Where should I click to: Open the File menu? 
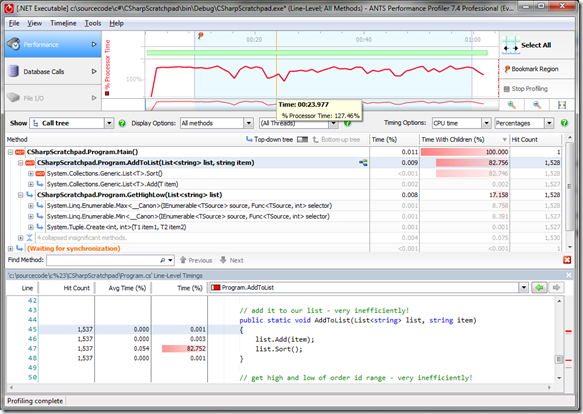pyautogui.click(x=14, y=23)
